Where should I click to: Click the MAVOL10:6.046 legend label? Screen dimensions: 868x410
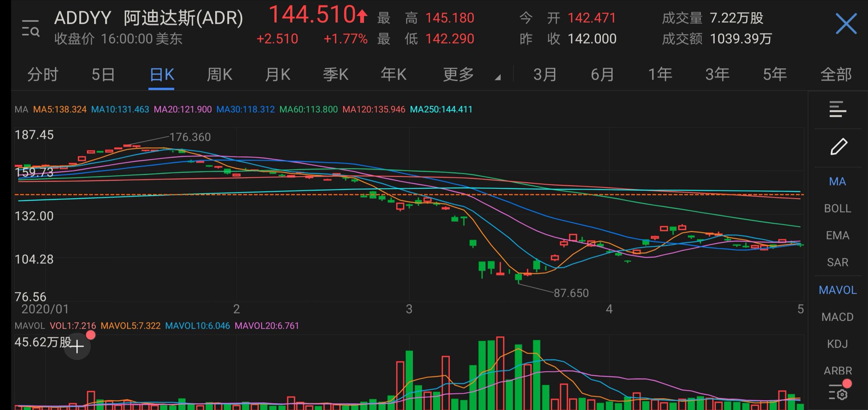click(x=198, y=326)
